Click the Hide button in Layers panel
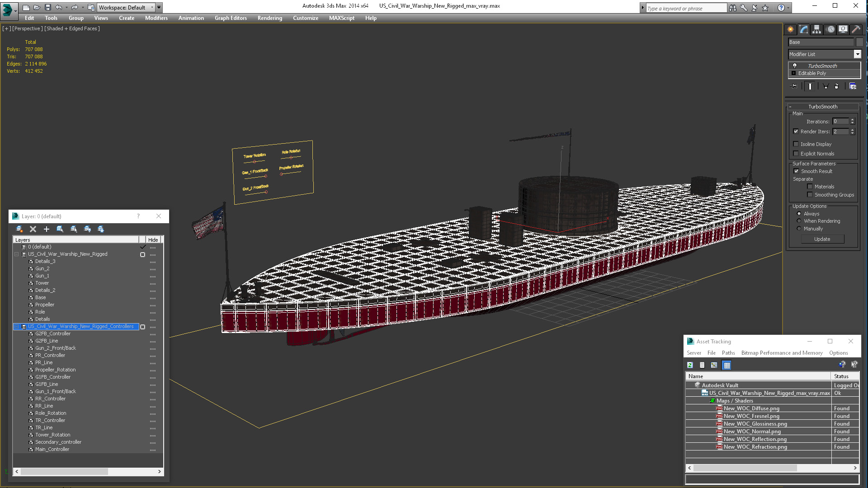Image resolution: width=868 pixels, height=488 pixels. (x=153, y=239)
